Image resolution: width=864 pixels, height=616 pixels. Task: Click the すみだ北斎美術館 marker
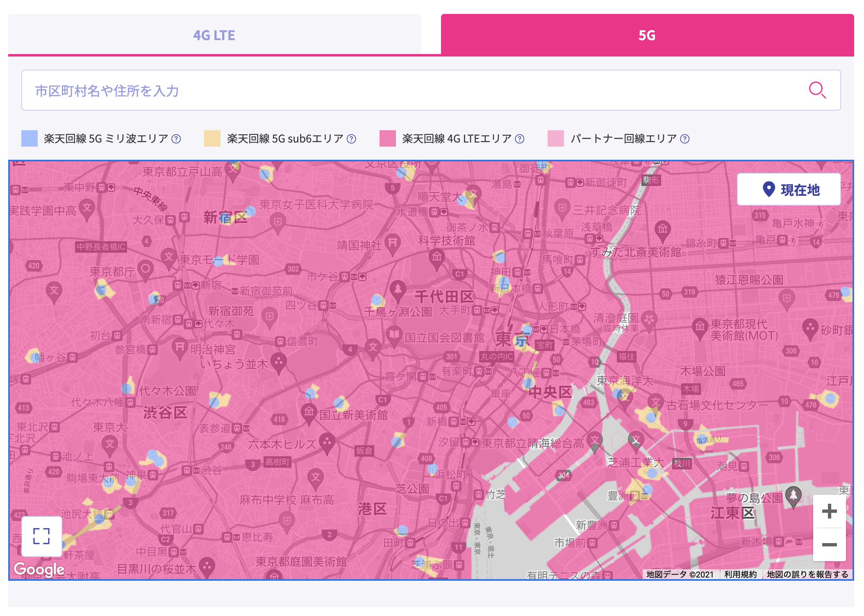click(x=663, y=231)
